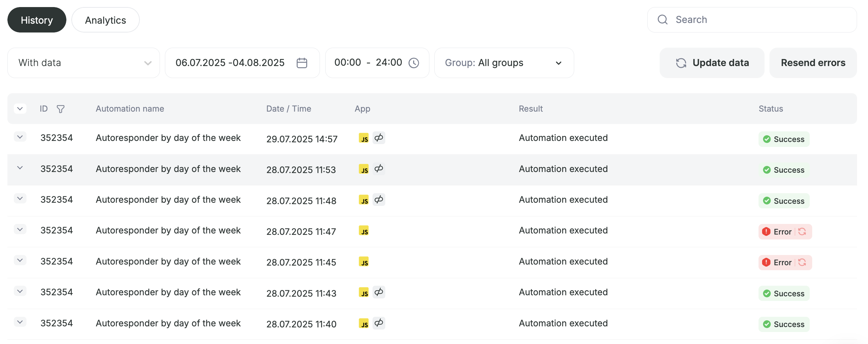Open the With data dropdown

(84, 63)
